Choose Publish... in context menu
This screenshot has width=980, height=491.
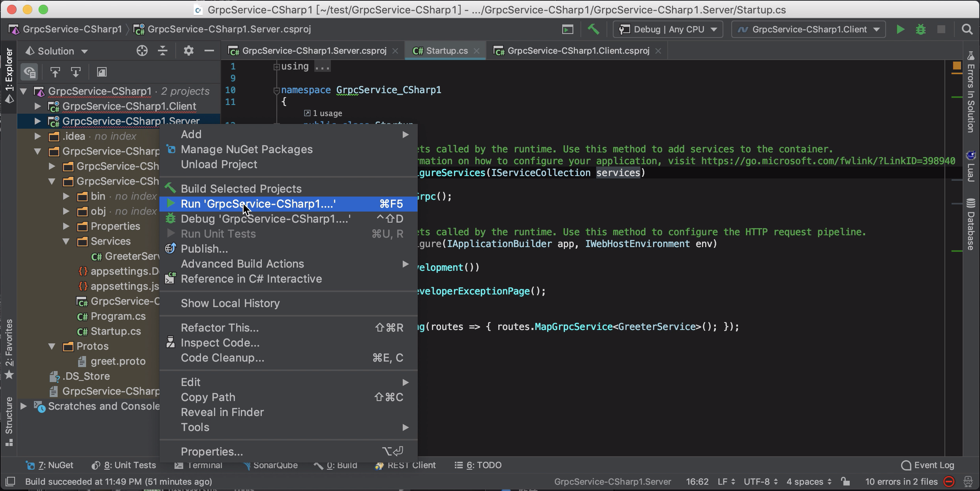(x=289, y=249)
